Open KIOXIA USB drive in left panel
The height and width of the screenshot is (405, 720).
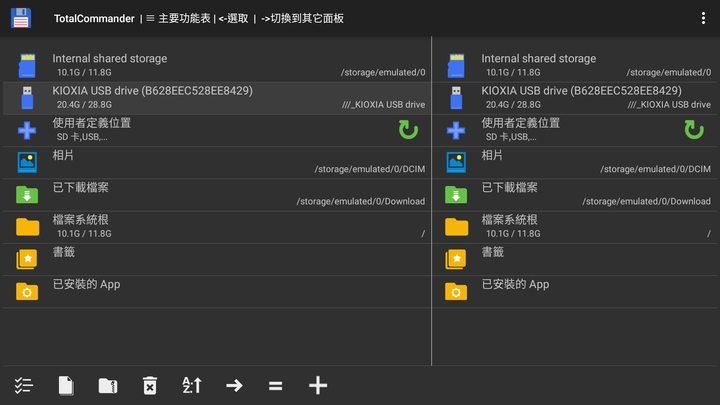point(217,98)
